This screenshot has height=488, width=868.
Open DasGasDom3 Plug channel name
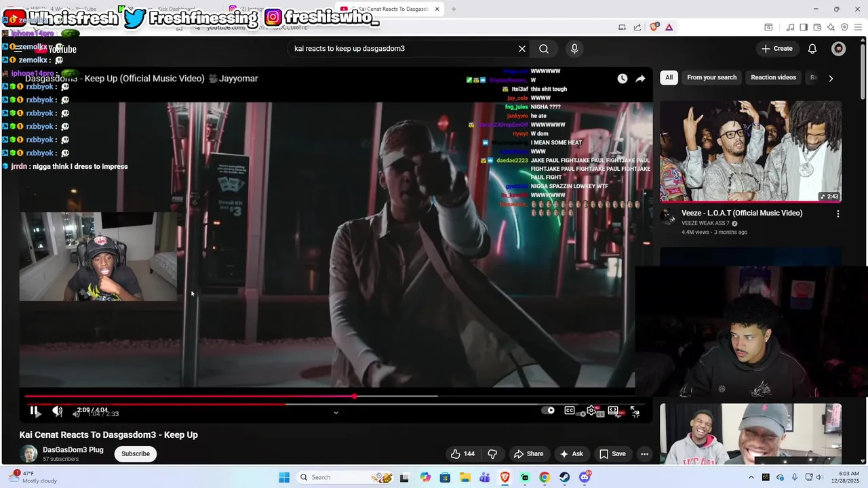click(x=73, y=449)
